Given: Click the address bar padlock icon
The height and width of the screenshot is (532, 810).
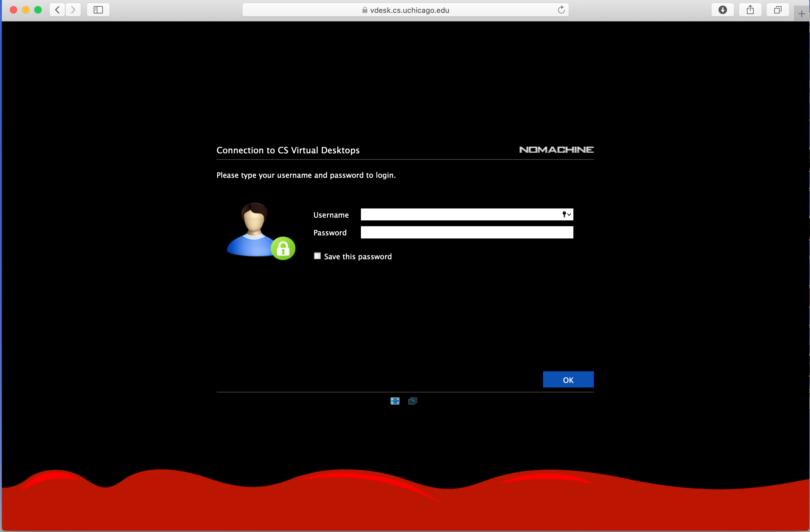Looking at the screenshot, I should click(x=365, y=10).
